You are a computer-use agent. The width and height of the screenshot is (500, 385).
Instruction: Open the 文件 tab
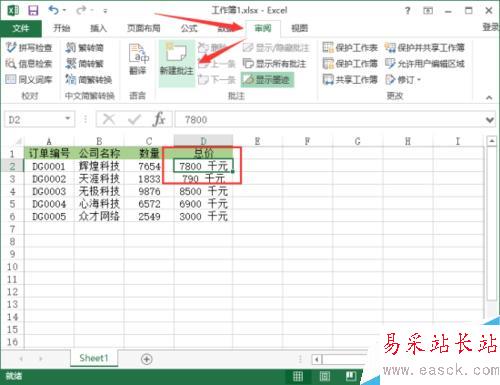pyautogui.click(x=21, y=28)
